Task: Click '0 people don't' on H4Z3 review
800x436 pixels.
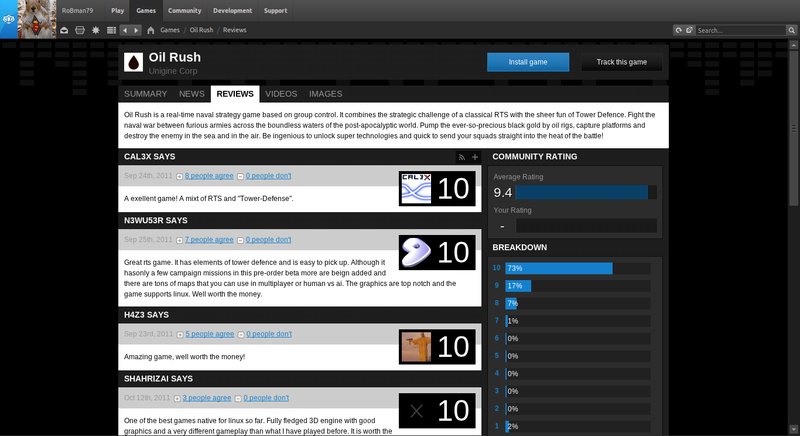Action: 269,334
